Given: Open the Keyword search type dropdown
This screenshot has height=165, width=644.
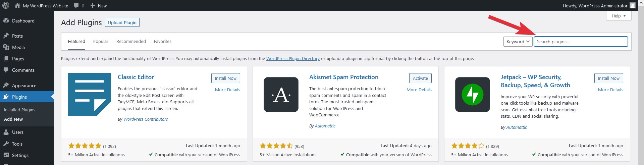Looking at the screenshot, I should pos(518,42).
